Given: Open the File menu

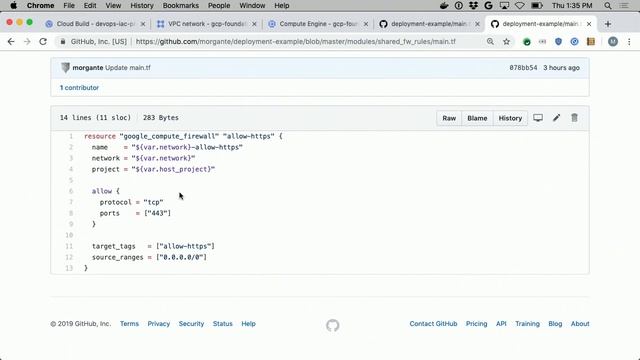Looking at the screenshot, I should click(69, 5).
